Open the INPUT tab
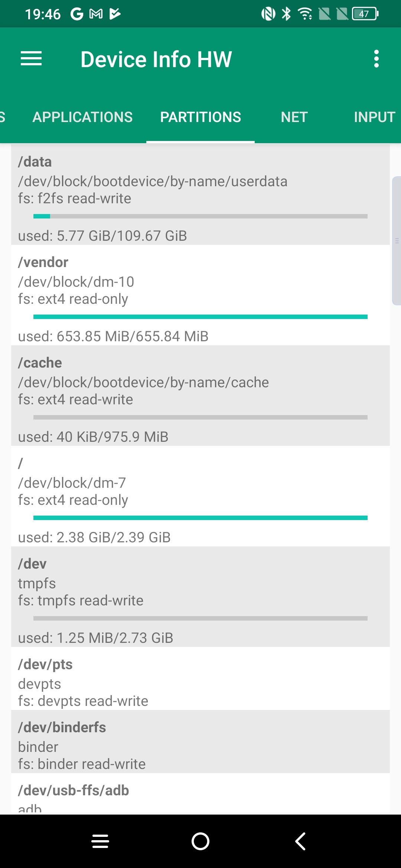The height and width of the screenshot is (868, 401). point(374,117)
